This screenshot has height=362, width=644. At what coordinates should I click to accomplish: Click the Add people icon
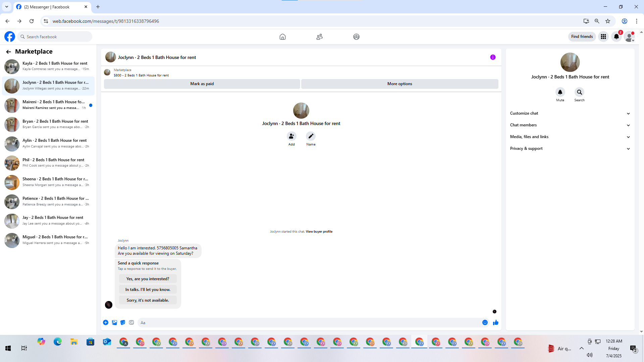291,136
